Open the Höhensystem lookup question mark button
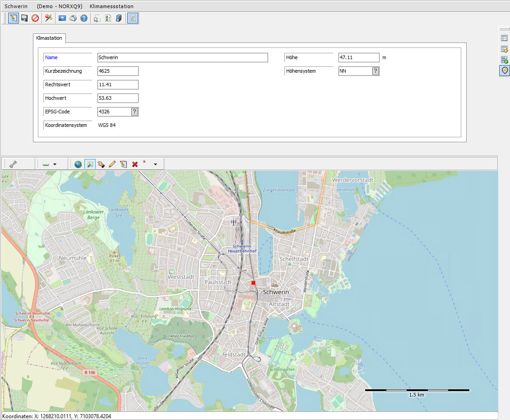The width and height of the screenshot is (510, 420). 376,71
